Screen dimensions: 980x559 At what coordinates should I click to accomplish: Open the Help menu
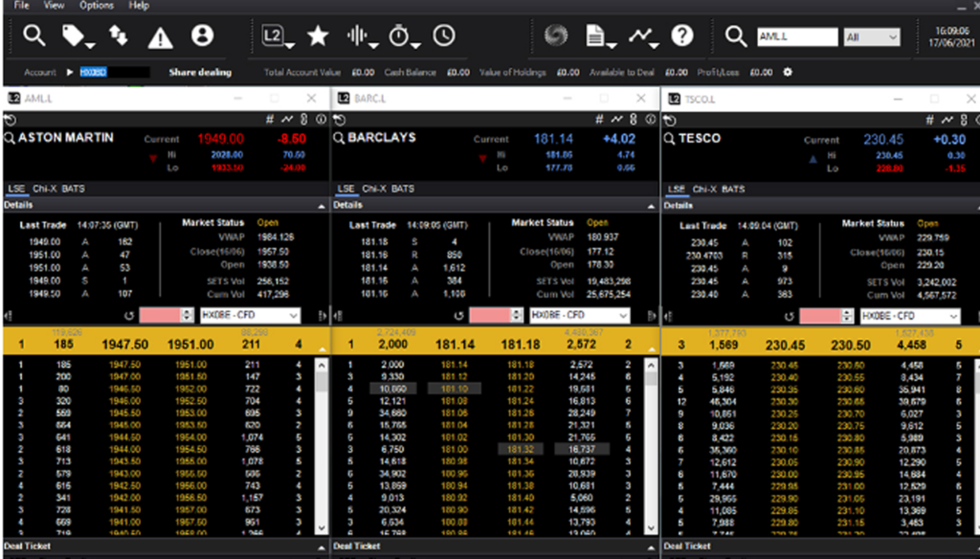point(139,6)
